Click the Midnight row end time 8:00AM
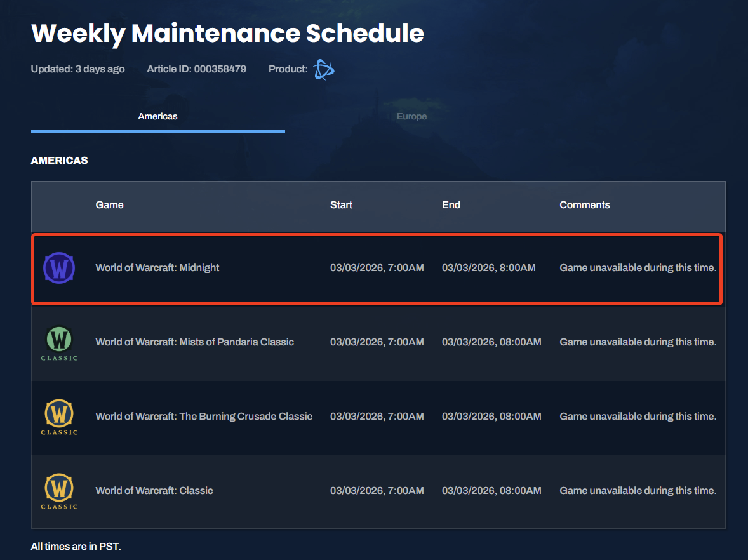This screenshot has height=560, width=748. [488, 267]
